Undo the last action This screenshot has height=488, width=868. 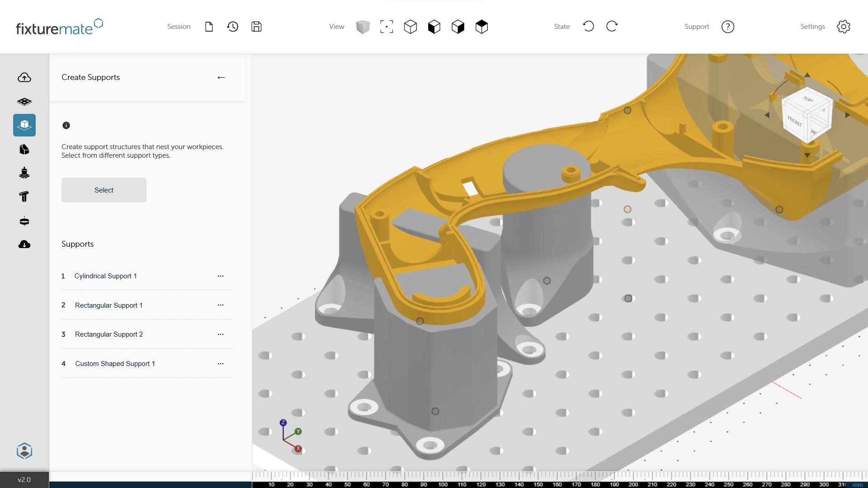[x=588, y=26]
